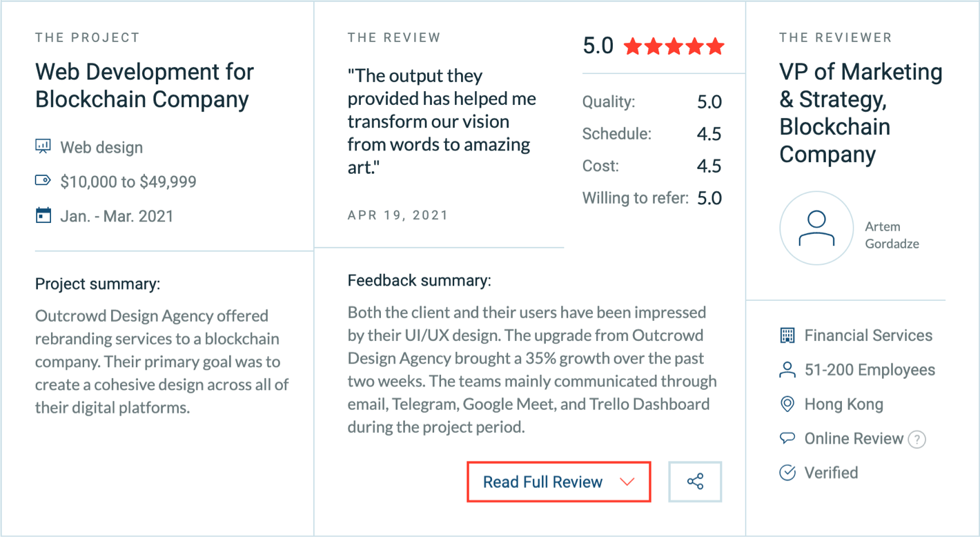Click the Verified checkmark icon
Screen dimensions: 980x537
click(x=787, y=472)
